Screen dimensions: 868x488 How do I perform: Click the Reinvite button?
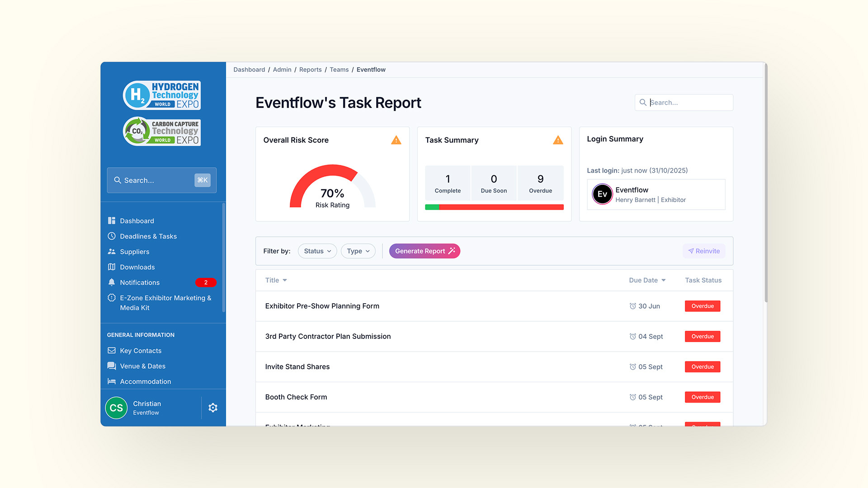(x=703, y=251)
